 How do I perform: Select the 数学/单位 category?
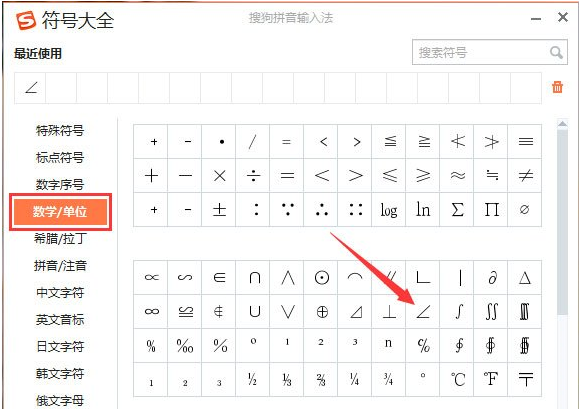pyautogui.click(x=60, y=212)
